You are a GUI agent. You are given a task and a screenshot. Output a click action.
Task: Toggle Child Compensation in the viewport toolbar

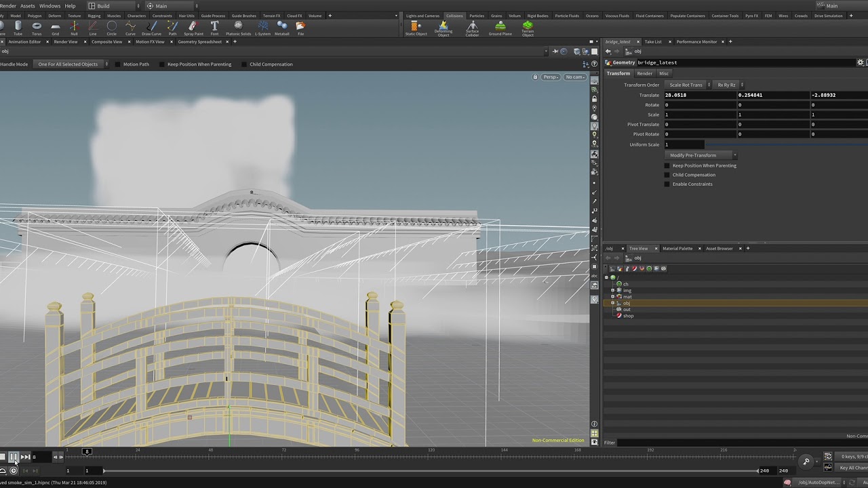244,64
